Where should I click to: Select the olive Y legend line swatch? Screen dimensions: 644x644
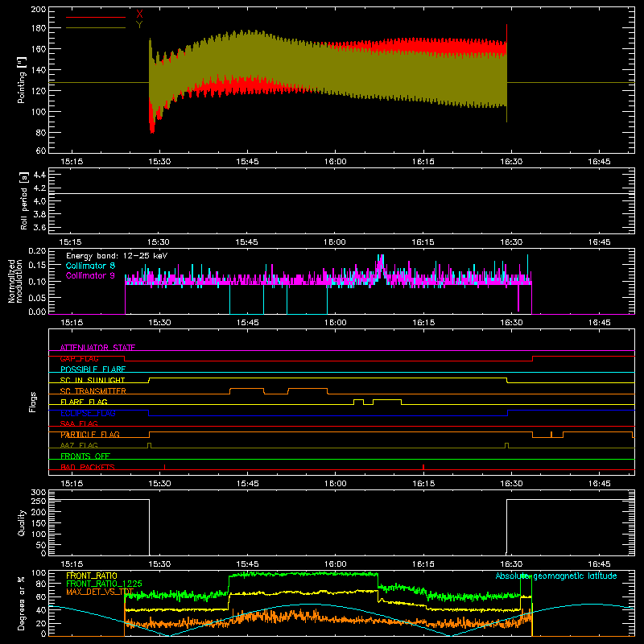coord(96,27)
